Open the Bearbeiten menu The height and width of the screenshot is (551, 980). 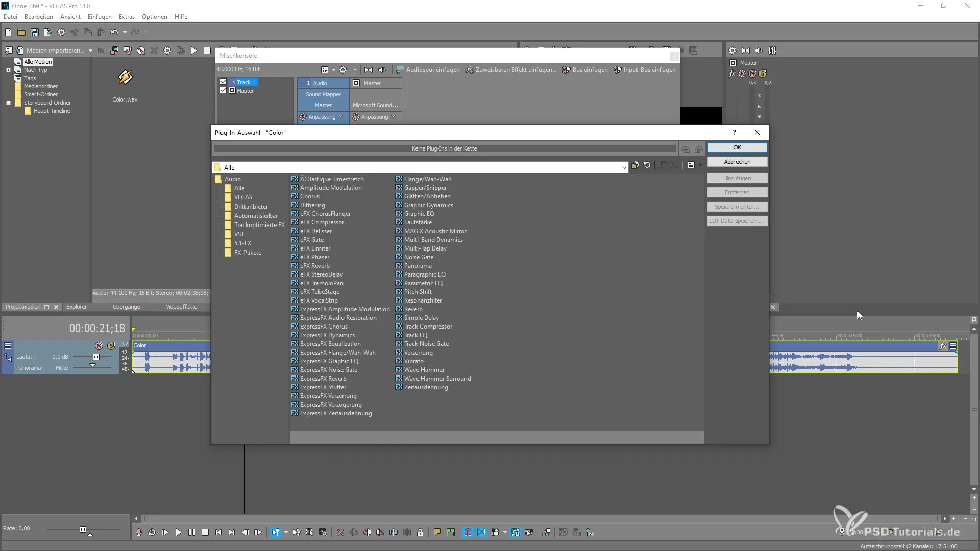pyautogui.click(x=39, y=17)
